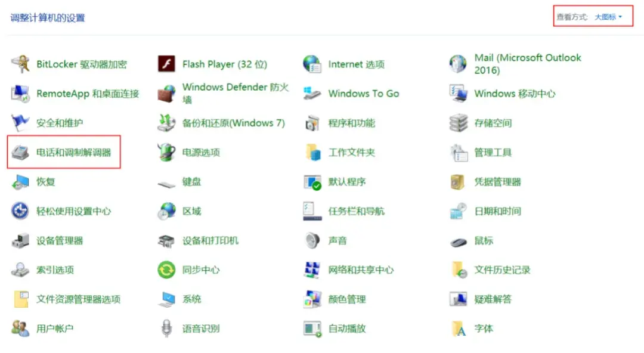The image size is (644, 353).
Task: Click the 用户帐户 text link
Action: 55,329
